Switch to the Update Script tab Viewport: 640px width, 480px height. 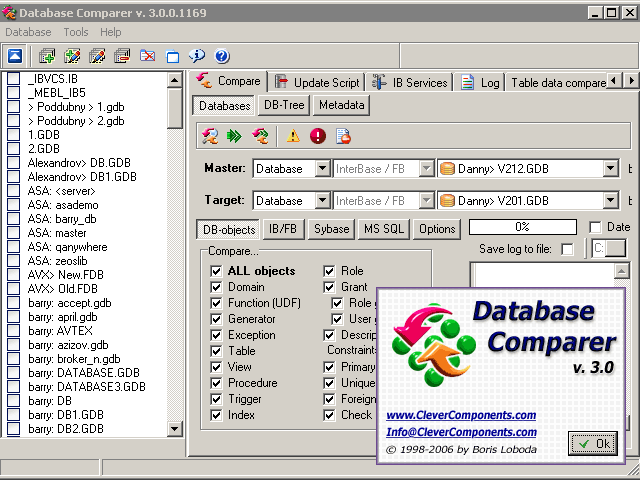pos(316,82)
